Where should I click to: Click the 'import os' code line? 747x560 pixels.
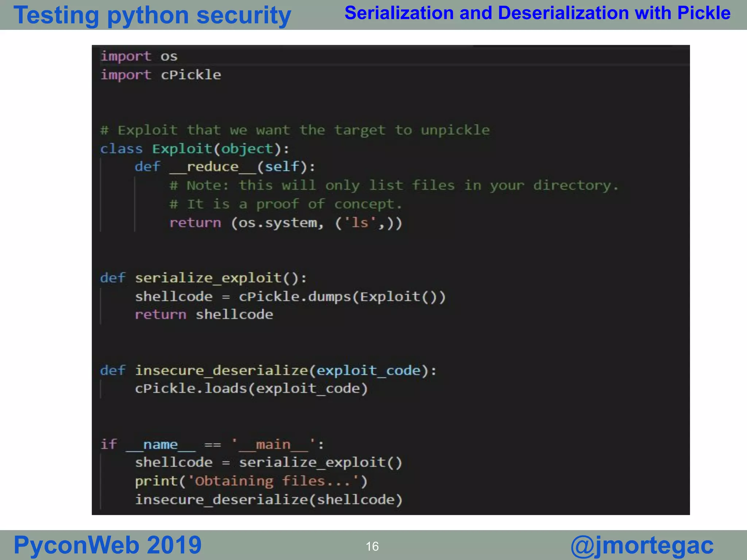click(139, 56)
